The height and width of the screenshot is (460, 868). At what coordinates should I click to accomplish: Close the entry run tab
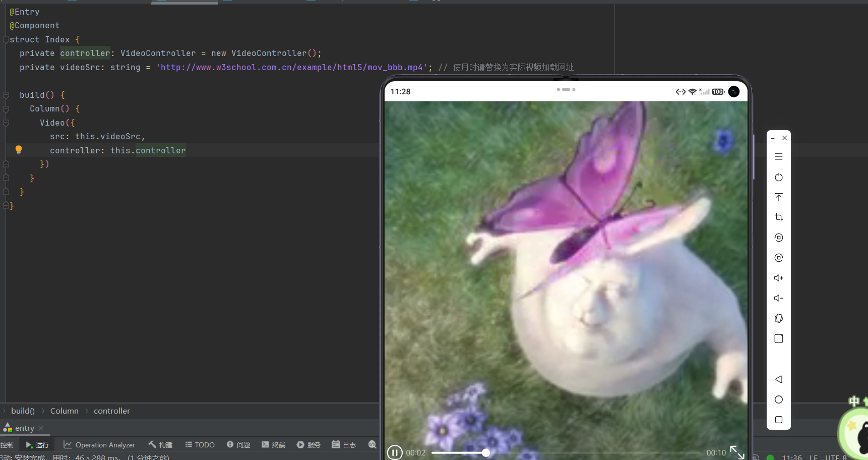41,428
